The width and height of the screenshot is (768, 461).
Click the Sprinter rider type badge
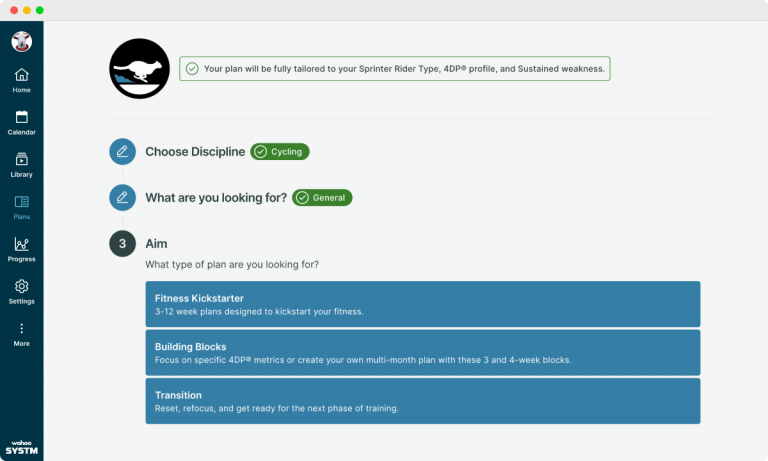[140, 69]
